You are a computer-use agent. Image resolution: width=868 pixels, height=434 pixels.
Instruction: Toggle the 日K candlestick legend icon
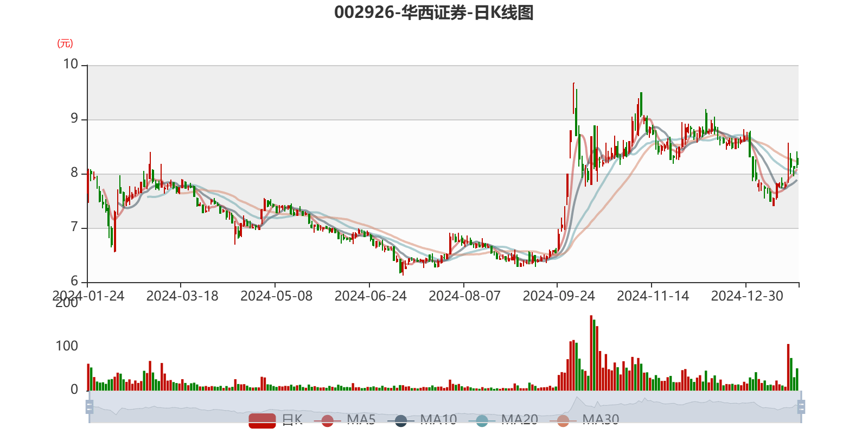[x=262, y=420]
